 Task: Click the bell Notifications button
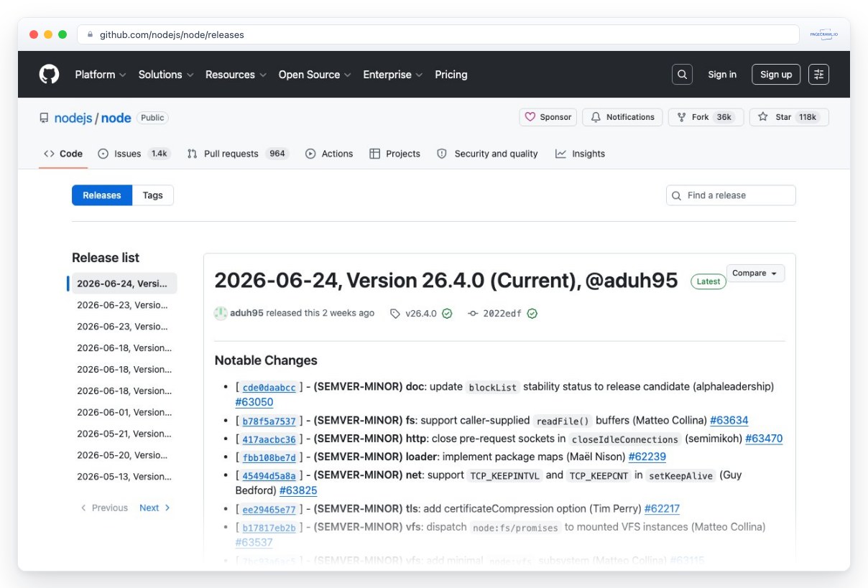[x=622, y=117]
